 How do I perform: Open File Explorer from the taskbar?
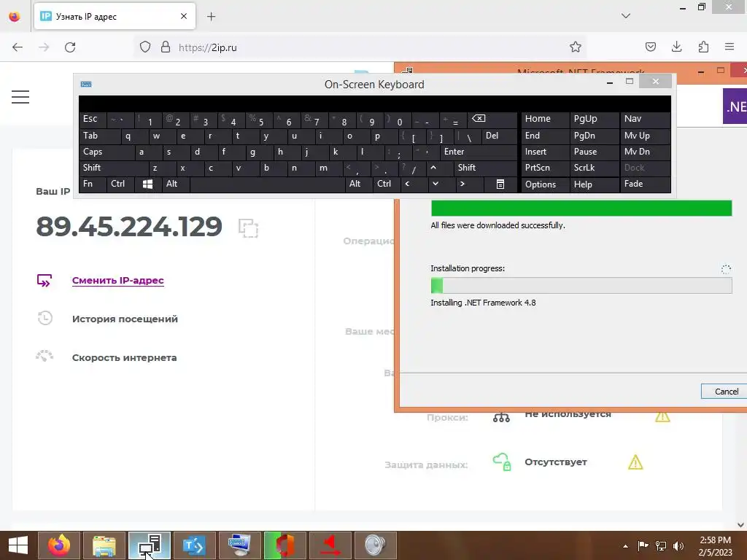pyautogui.click(x=104, y=545)
